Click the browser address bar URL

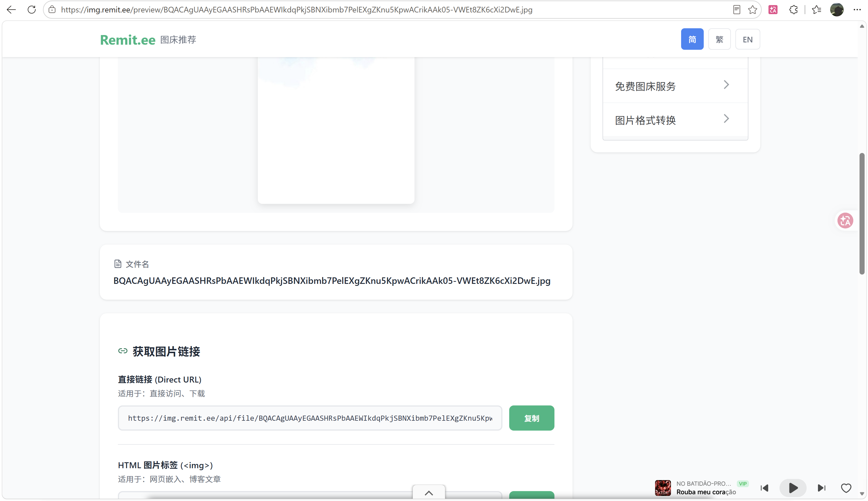click(x=297, y=10)
